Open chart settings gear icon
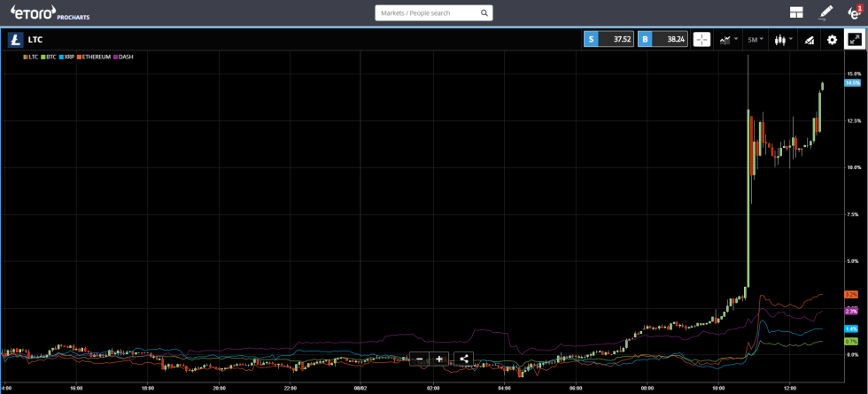This screenshot has width=868, height=394. tap(832, 39)
